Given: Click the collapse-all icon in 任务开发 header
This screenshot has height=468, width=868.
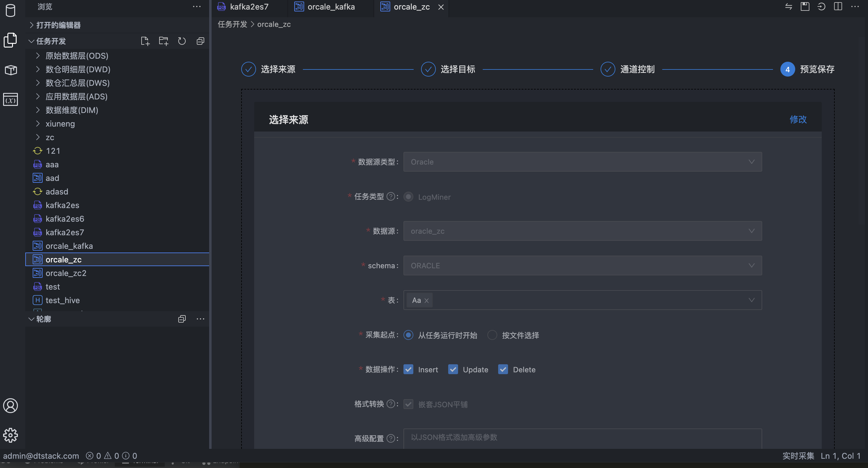Looking at the screenshot, I should [x=200, y=41].
